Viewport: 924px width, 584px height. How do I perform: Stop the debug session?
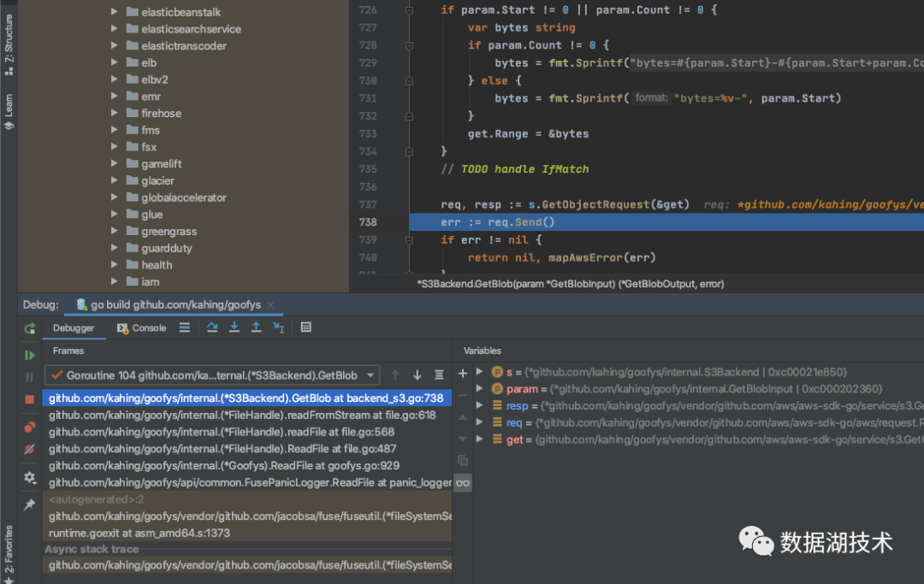click(29, 399)
